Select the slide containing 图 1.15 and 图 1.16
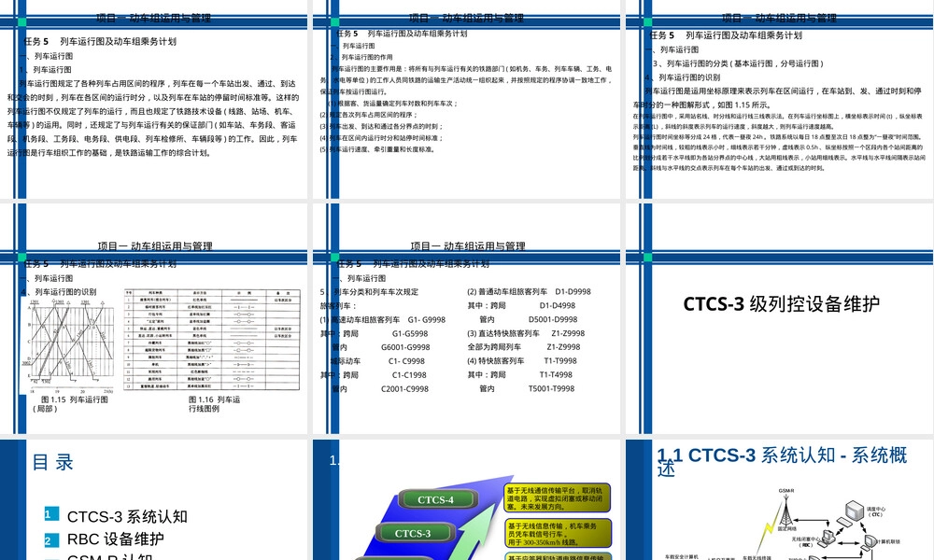This screenshot has width=934, height=560. (x=154, y=318)
